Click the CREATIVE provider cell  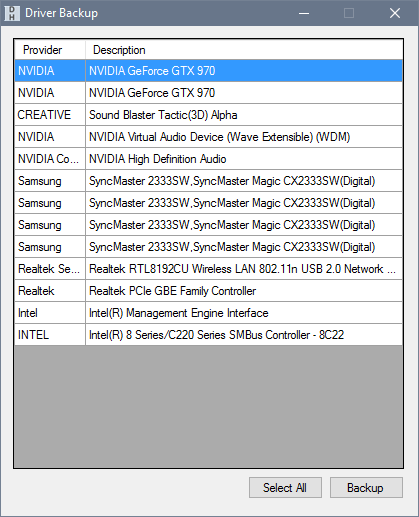(50, 115)
